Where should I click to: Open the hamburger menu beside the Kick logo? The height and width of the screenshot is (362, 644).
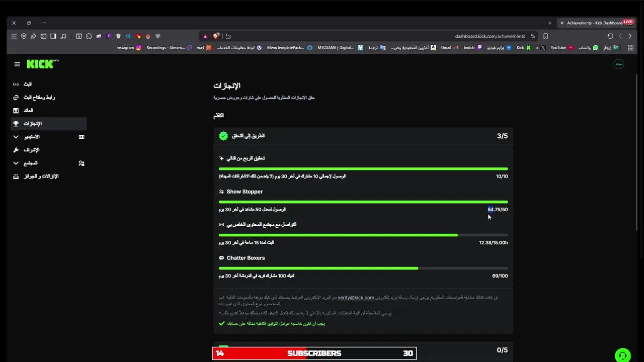tap(17, 64)
